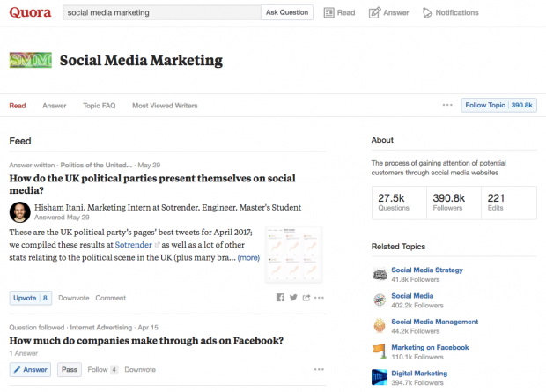Share the answer on Facebook
Viewport: 546px width, 392px height.
point(280,297)
